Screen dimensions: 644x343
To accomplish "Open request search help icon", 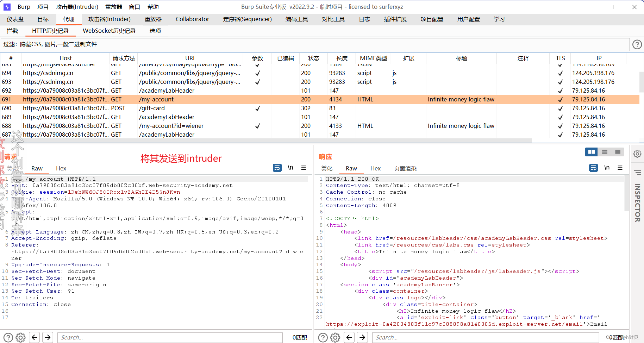I will pyautogui.click(x=8, y=338).
